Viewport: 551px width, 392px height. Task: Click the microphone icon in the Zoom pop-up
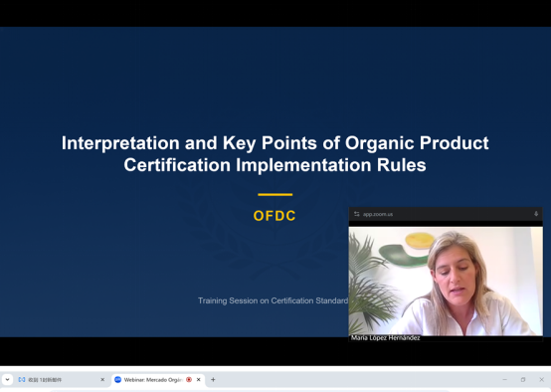pos(536,214)
